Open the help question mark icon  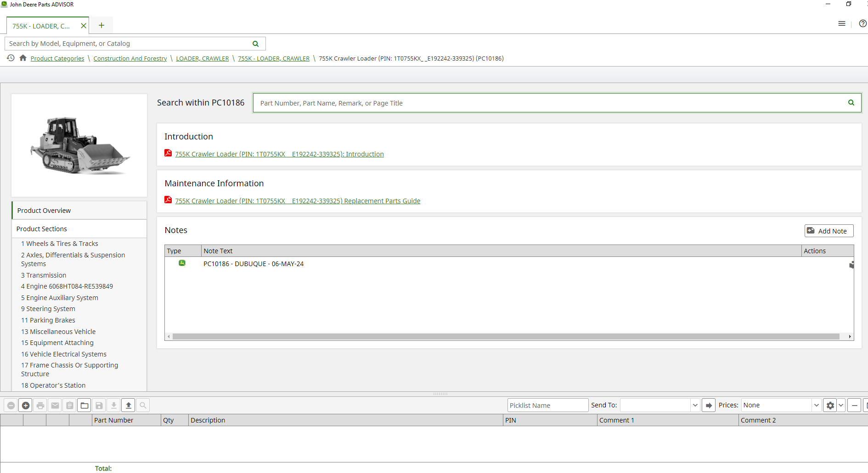862,23
